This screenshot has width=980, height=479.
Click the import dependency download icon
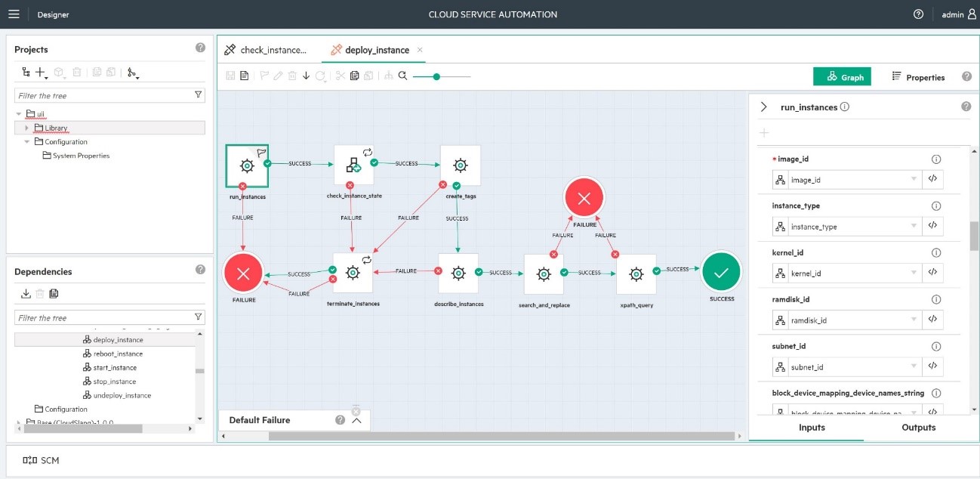26,294
